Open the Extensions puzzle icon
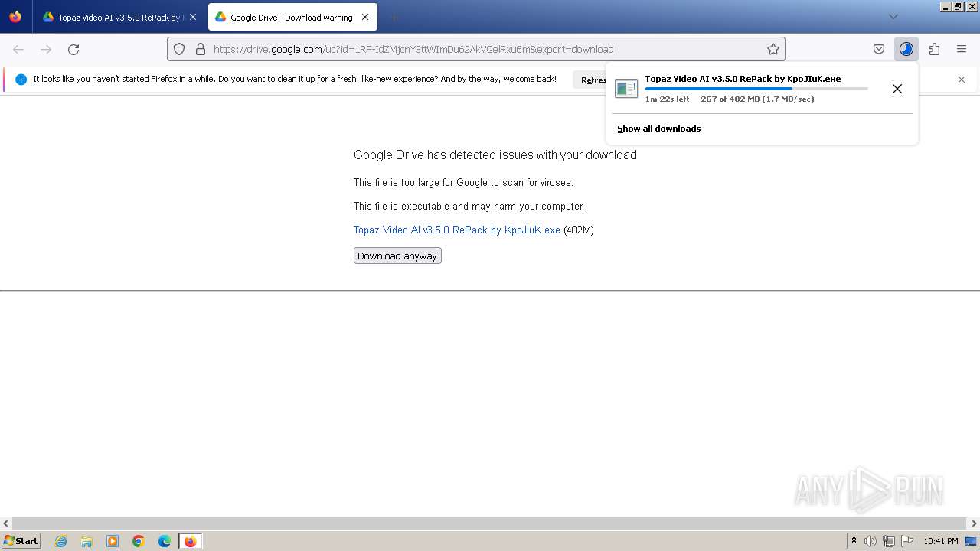The height and width of the screenshot is (551, 980). [934, 49]
